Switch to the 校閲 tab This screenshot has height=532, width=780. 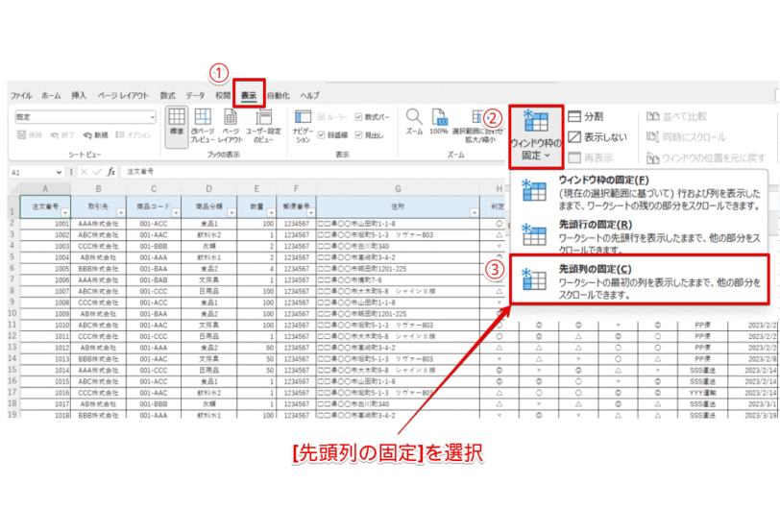tap(222, 95)
